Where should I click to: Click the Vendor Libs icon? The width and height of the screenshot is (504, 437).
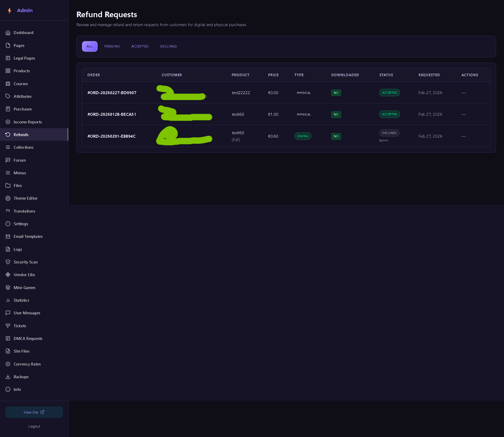8,275
